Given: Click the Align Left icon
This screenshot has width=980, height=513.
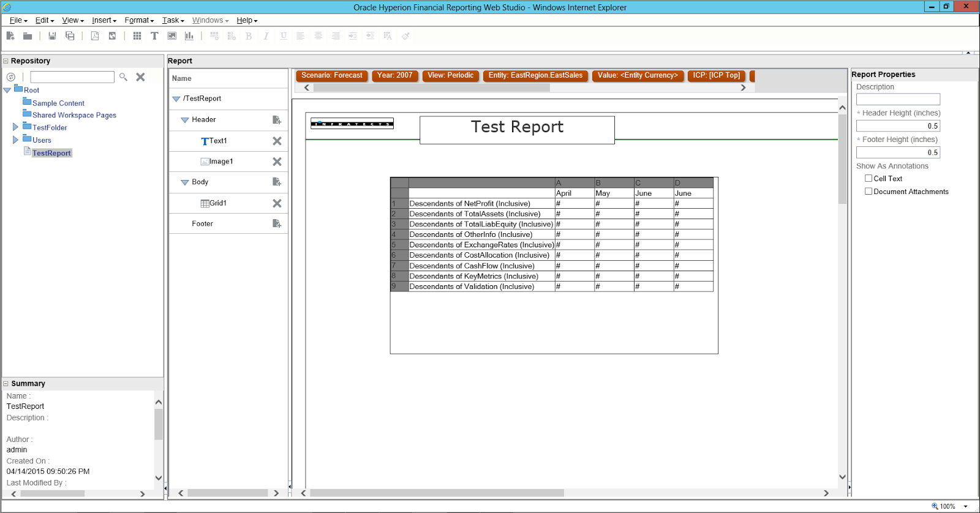Looking at the screenshot, I should pos(300,36).
